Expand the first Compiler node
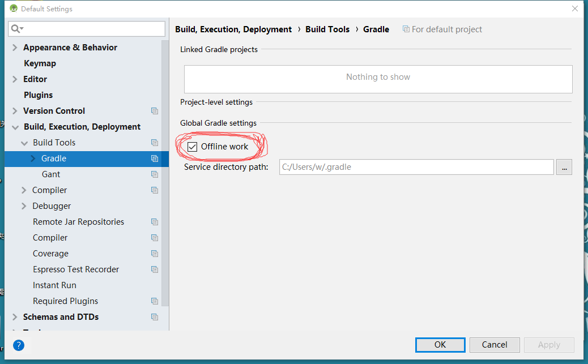This screenshot has width=588, height=364. pyautogui.click(x=24, y=190)
